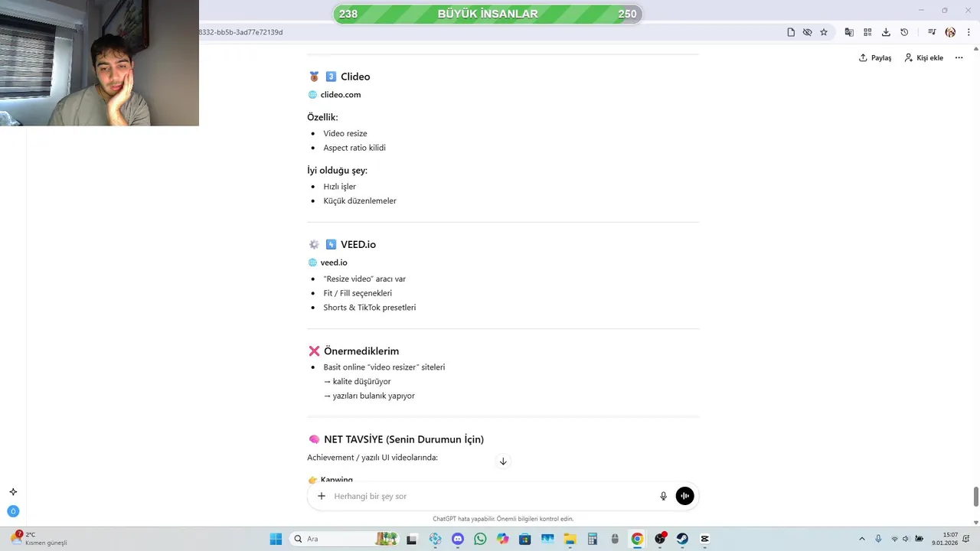Open the black app with red dot on taskbar

coord(660,539)
